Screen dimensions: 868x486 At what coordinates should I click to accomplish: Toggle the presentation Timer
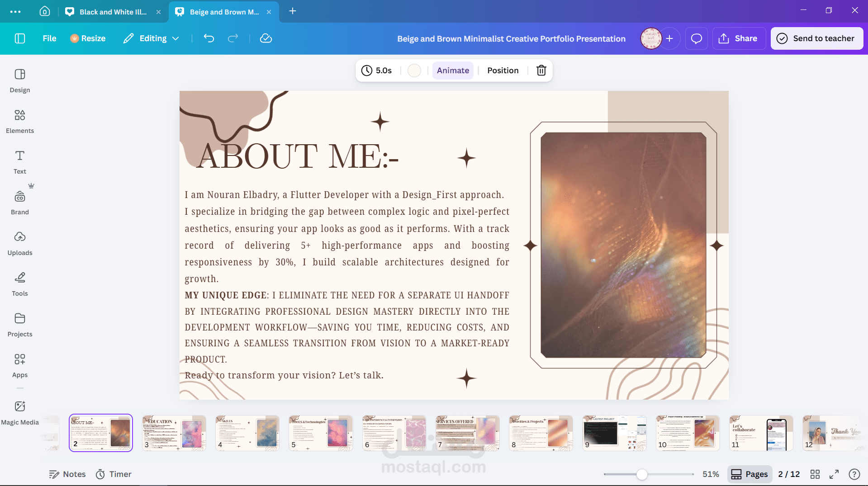point(113,474)
